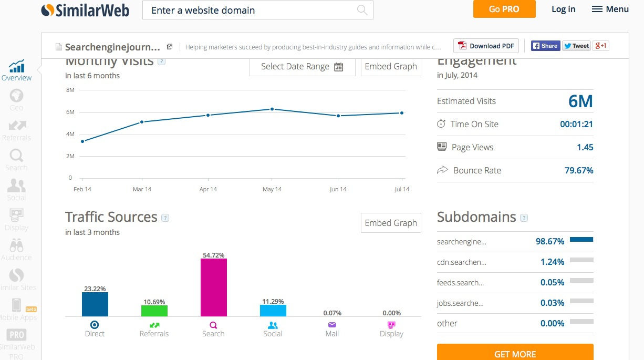
Task: Open the Menu hamburger dropdown
Action: click(610, 9)
